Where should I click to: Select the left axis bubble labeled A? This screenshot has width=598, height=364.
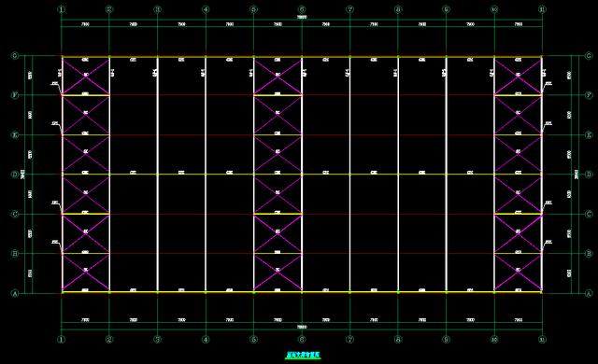point(15,294)
